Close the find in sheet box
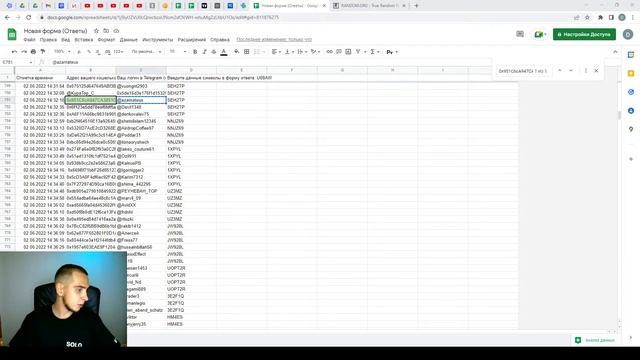This screenshot has height=360, width=640. pos(596,71)
